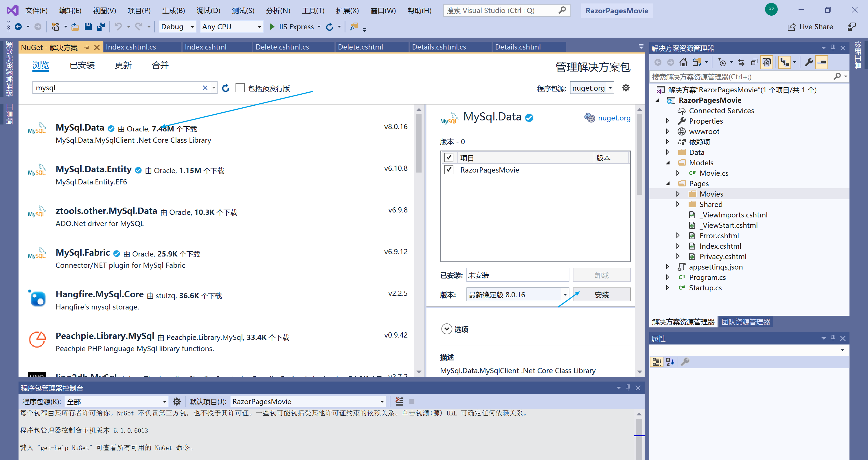Image resolution: width=868 pixels, height=460 pixels.
Task: Click the Solution Explorer properties wrench icon
Action: [809, 63]
